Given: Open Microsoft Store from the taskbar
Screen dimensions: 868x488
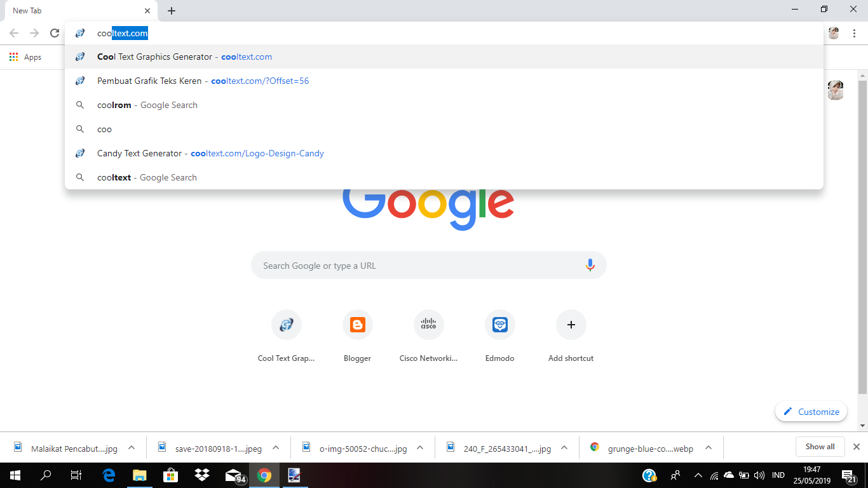Looking at the screenshot, I should click(x=170, y=475).
